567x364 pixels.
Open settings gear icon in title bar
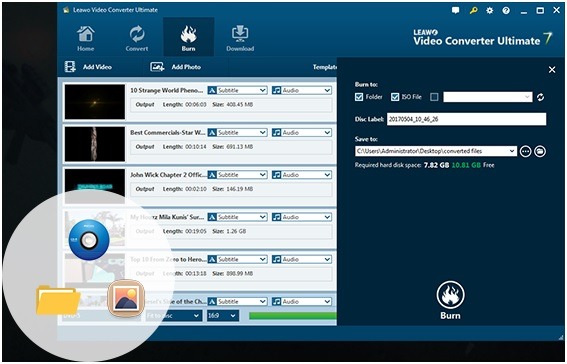pos(490,10)
